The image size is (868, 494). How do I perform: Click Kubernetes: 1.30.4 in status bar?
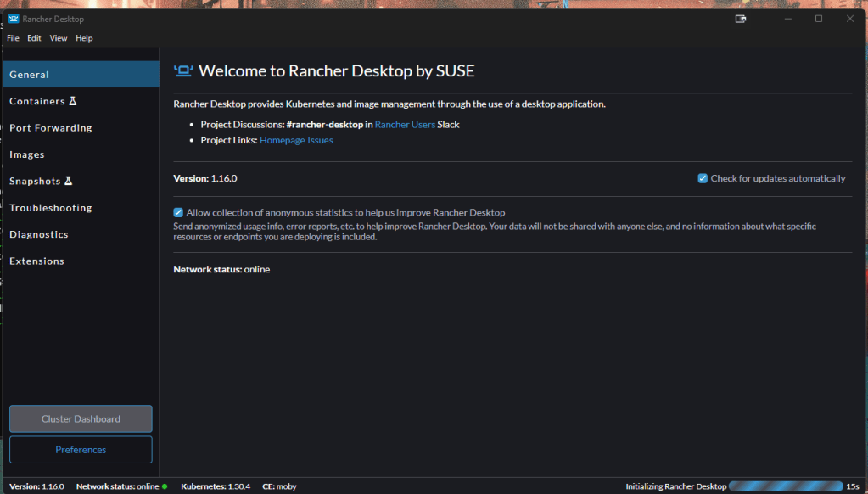216,486
